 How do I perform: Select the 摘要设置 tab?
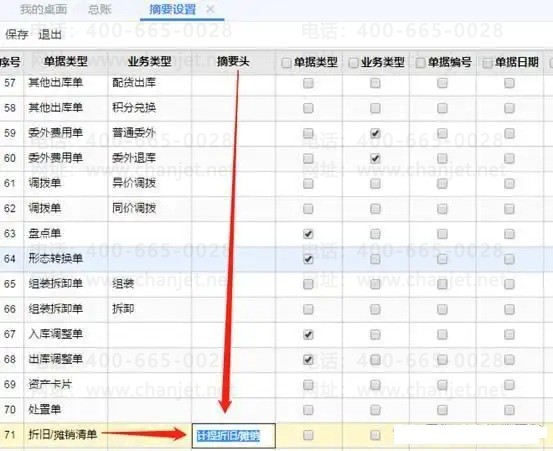coord(173,10)
